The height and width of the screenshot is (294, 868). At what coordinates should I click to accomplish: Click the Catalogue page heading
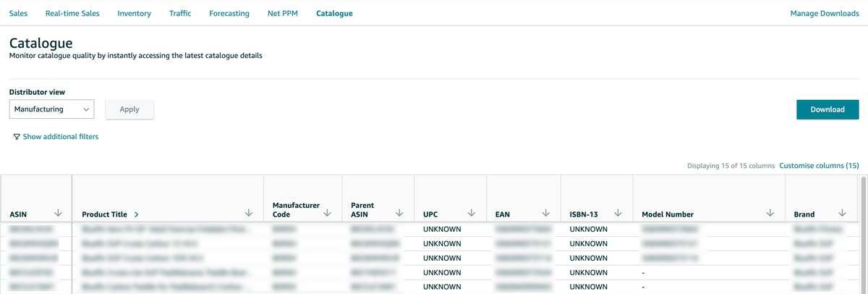tap(41, 43)
